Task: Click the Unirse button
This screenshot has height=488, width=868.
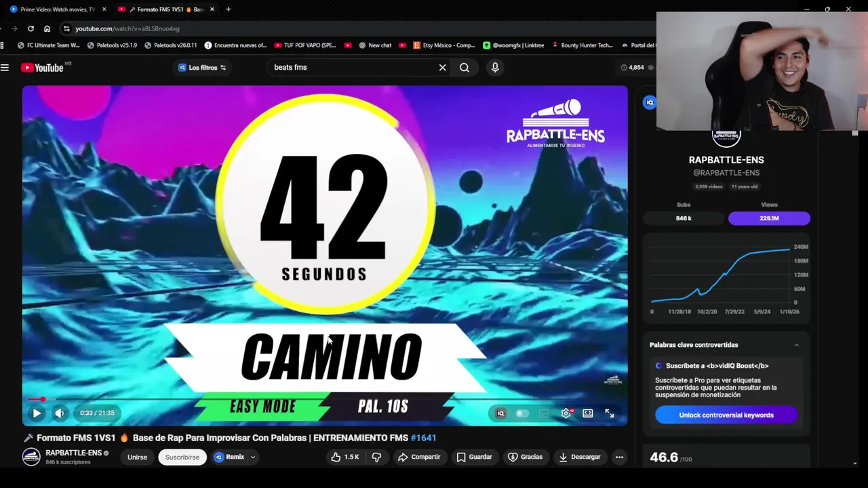Action: coord(137,457)
